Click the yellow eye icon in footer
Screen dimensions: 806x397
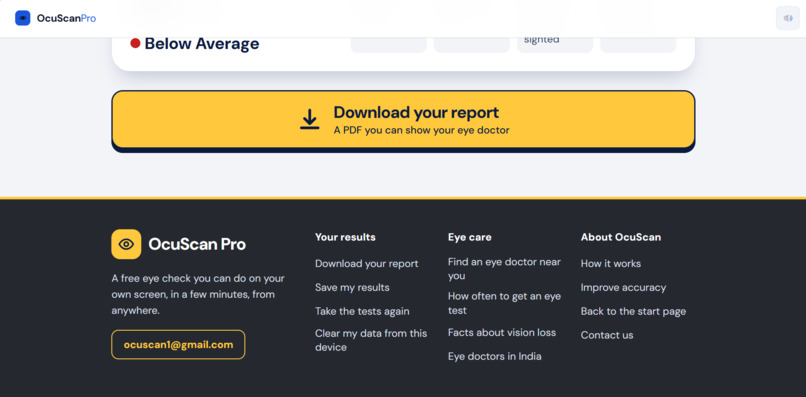click(x=126, y=244)
